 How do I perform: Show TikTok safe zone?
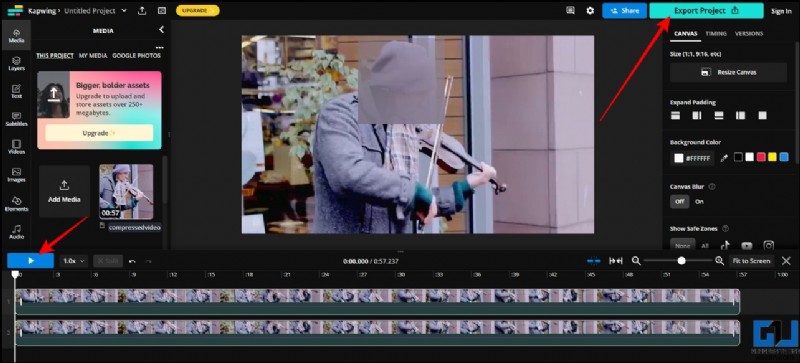pyautogui.click(x=724, y=246)
